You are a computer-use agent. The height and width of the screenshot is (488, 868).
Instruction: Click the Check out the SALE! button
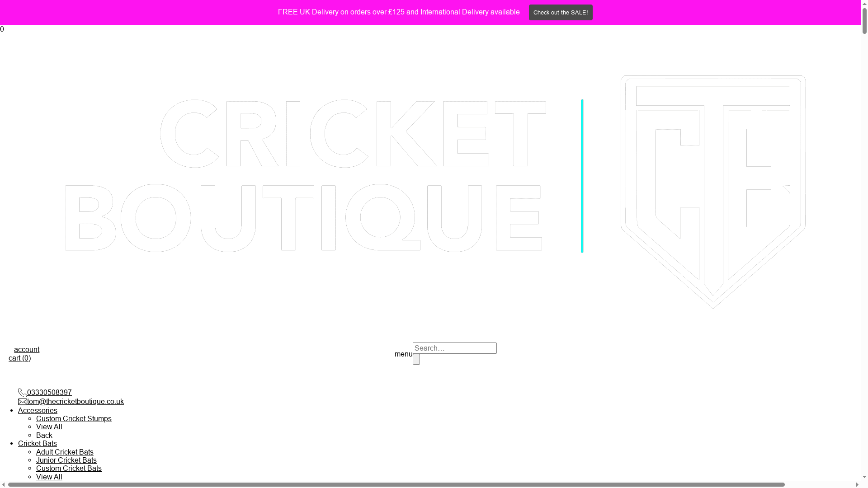point(561,12)
